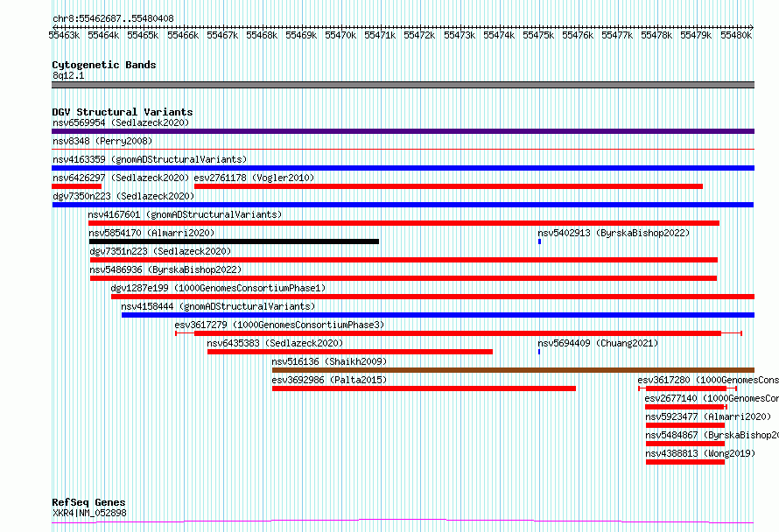Click the Cytogenetic Bands track title
This screenshot has height=532, width=779.
(104, 65)
